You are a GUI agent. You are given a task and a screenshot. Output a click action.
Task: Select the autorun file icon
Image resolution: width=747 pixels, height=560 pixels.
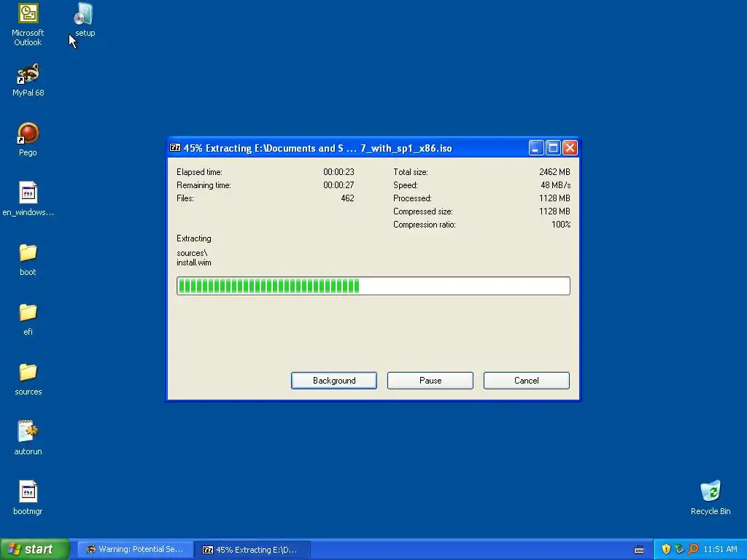click(x=28, y=438)
